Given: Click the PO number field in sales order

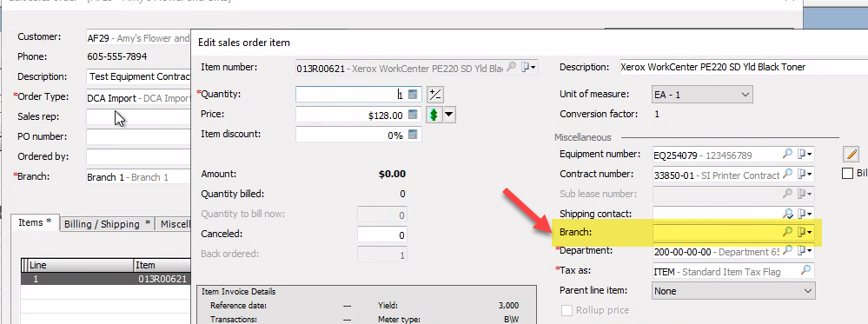Looking at the screenshot, I should tap(138, 136).
